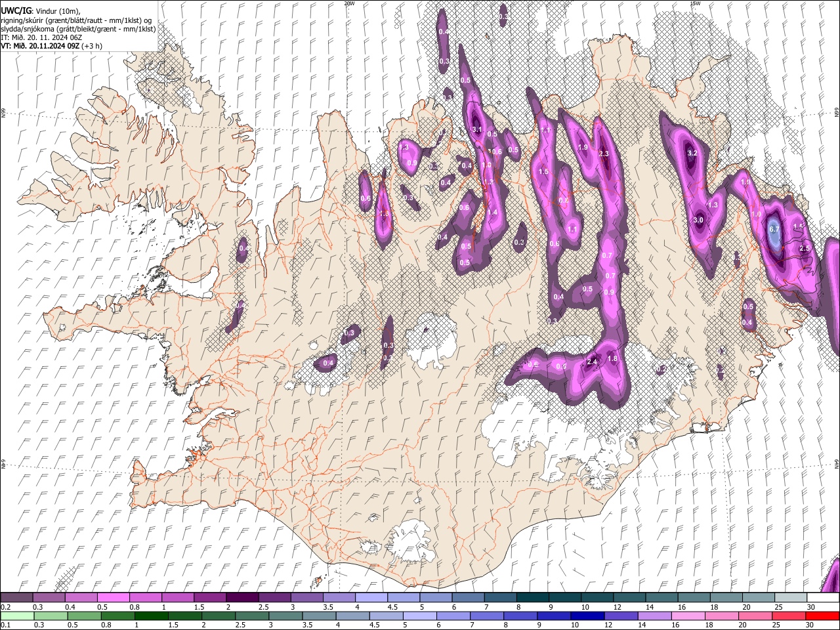Click the 1.5 label on the upper legend
Viewport: 840px width, 630px height.
[199, 607]
